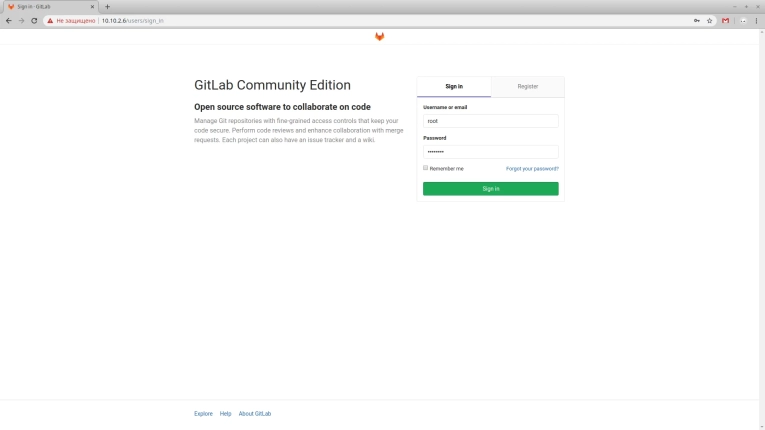This screenshot has height=430, width=765.
Task: Visit the About GitLab footer link
Action: [x=255, y=413]
